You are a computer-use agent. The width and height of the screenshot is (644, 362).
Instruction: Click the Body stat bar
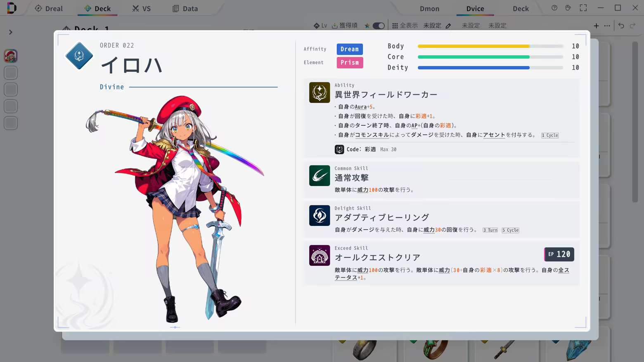click(490, 46)
